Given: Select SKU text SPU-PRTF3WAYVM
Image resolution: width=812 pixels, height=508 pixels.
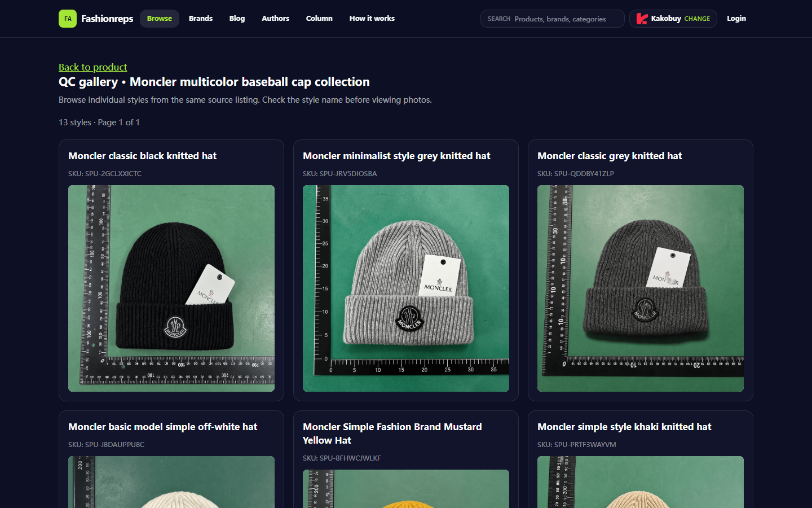Looking at the screenshot, I should pyautogui.click(x=577, y=444).
